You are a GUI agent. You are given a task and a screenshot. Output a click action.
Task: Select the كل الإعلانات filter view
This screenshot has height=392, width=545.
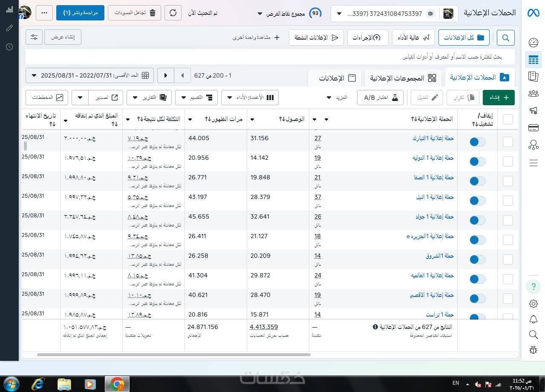464,37
